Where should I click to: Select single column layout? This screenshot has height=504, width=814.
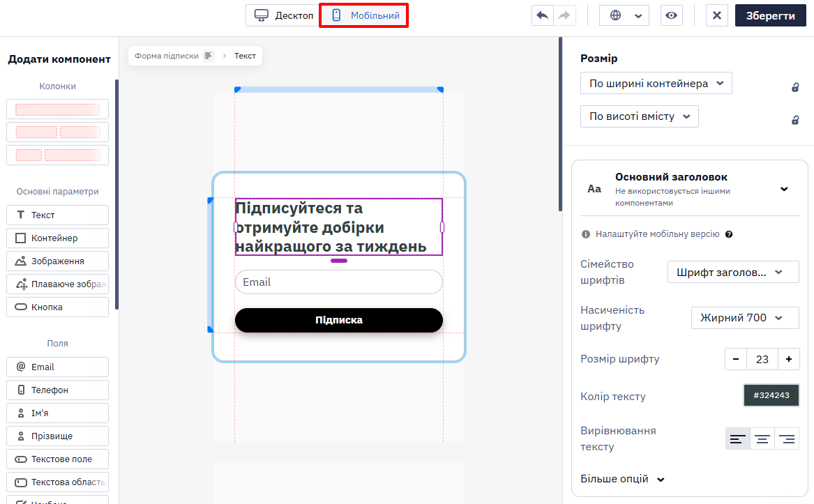tap(58, 109)
